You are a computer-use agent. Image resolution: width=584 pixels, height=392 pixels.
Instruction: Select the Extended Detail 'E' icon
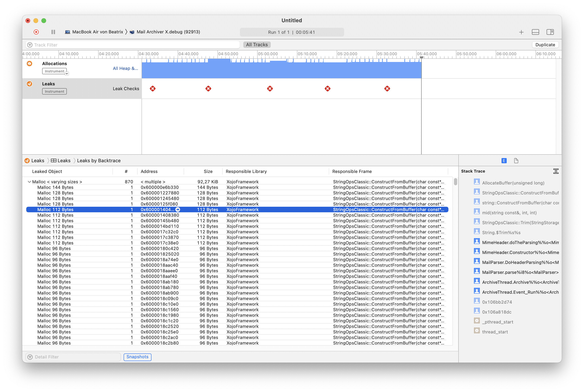pos(504,161)
